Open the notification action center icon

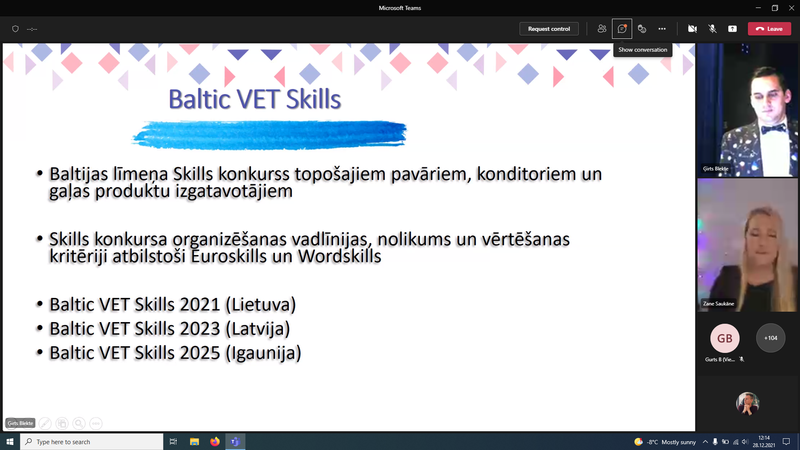786,442
